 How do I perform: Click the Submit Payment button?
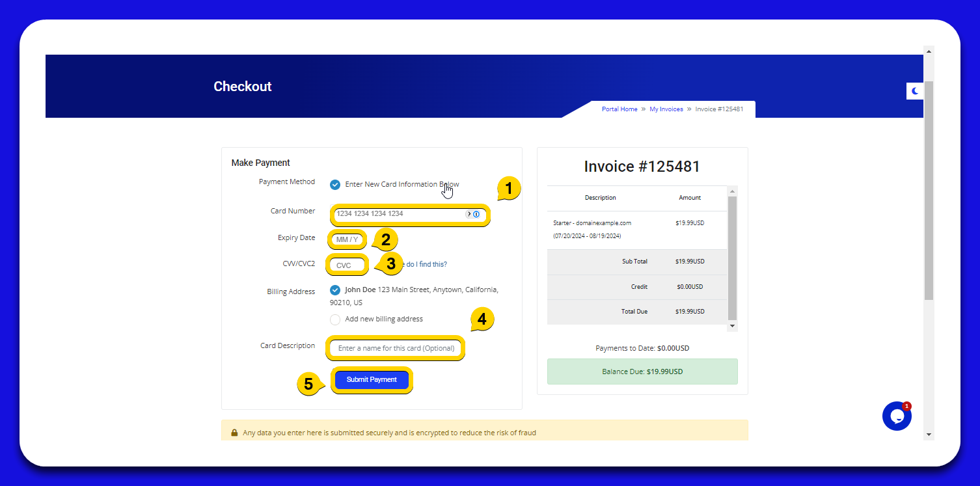[372, 380]
